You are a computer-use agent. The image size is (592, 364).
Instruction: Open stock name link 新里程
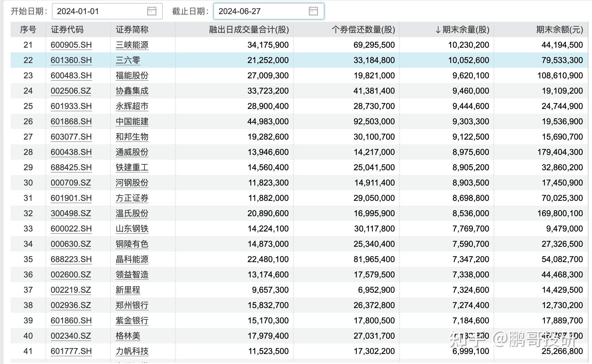128,290
